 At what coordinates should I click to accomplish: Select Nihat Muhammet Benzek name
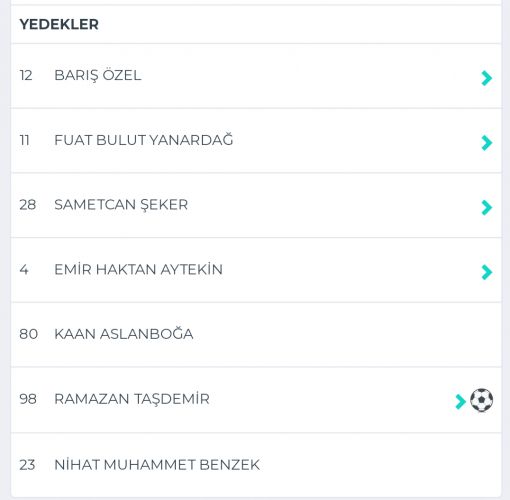point(157,465)
